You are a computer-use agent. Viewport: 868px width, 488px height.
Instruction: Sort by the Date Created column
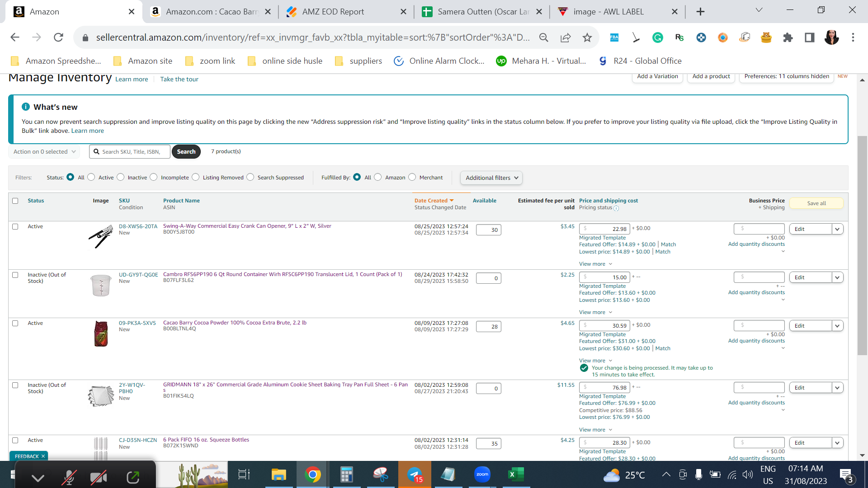[434, 201]
